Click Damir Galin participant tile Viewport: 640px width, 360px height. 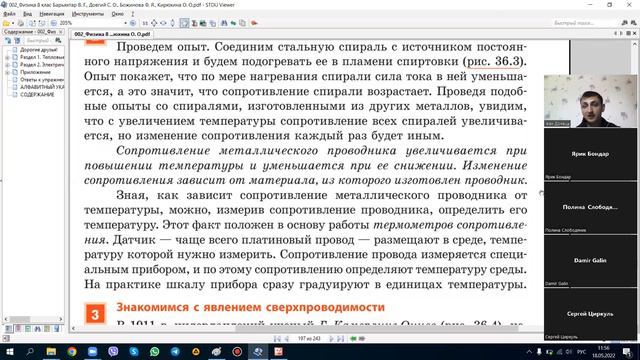[590, 261]
